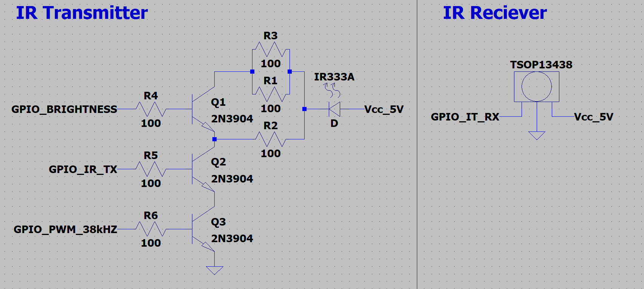Viewport: 644px width, 289px height.
Task: Select the Q2 transistor symbol
Action: point(203,169)
